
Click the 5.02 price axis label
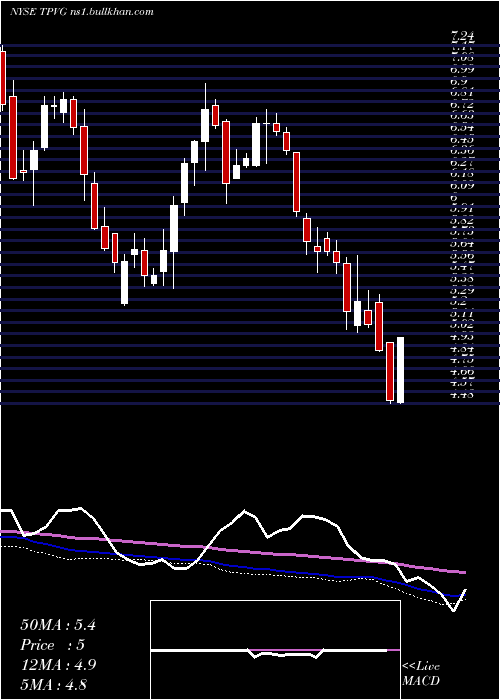(462, 325)
